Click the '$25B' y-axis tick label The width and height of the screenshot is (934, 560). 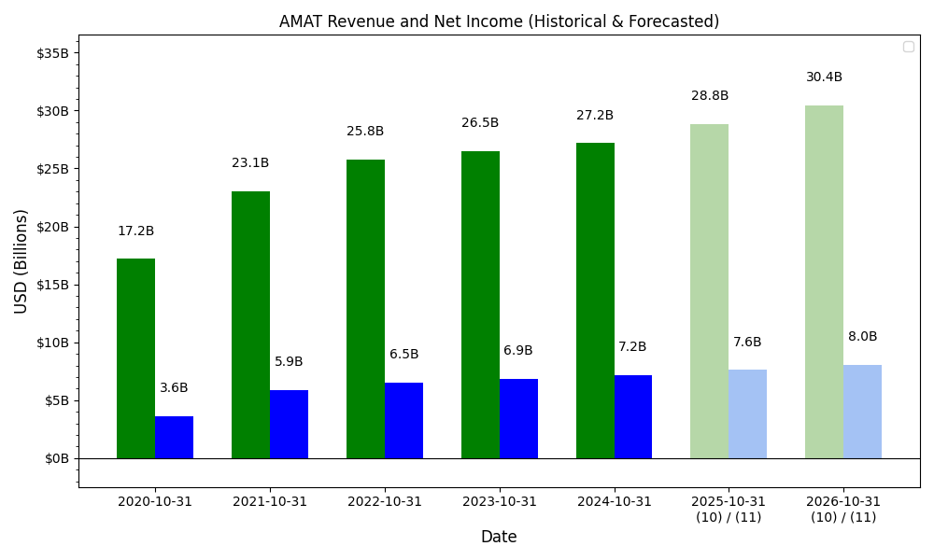(x=52, y=169)
